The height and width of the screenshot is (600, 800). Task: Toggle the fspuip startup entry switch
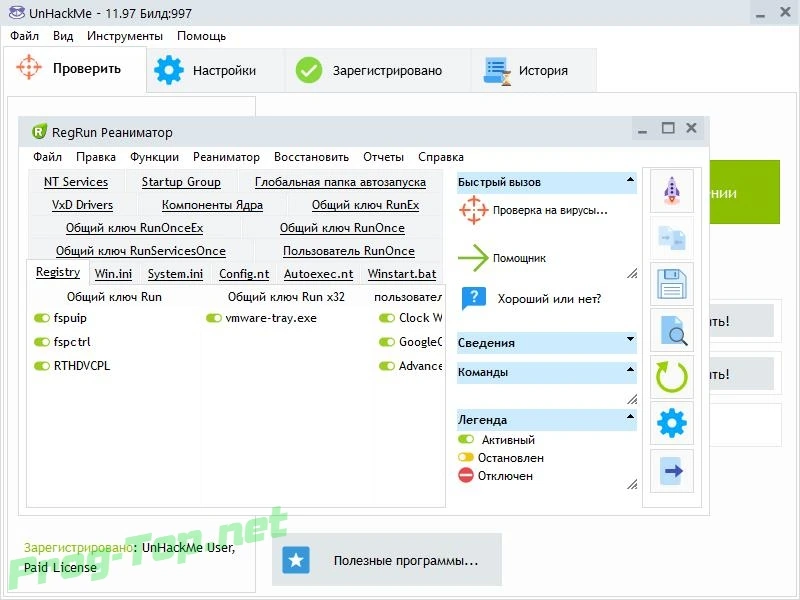(41, 318)
